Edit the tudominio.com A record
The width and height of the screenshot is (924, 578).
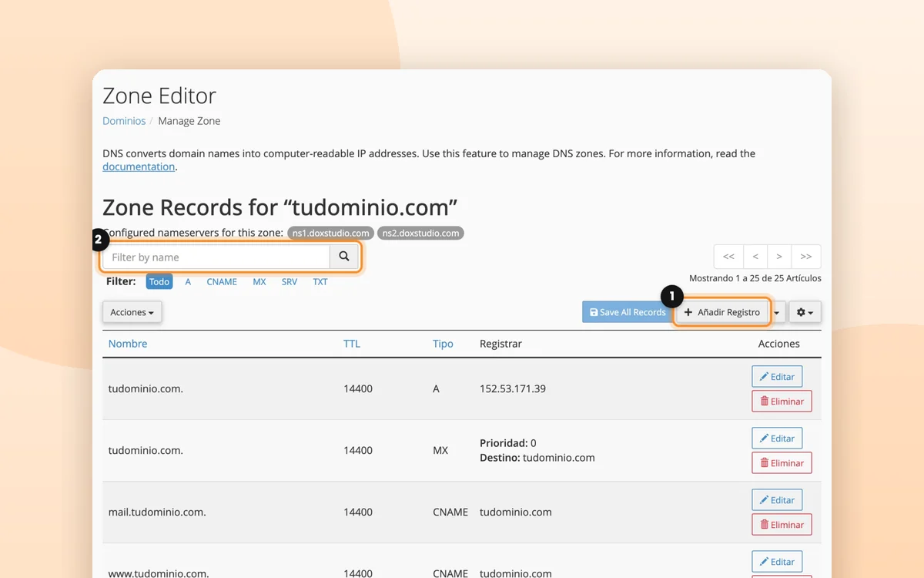pyautogui.click(x=777, y=376)
